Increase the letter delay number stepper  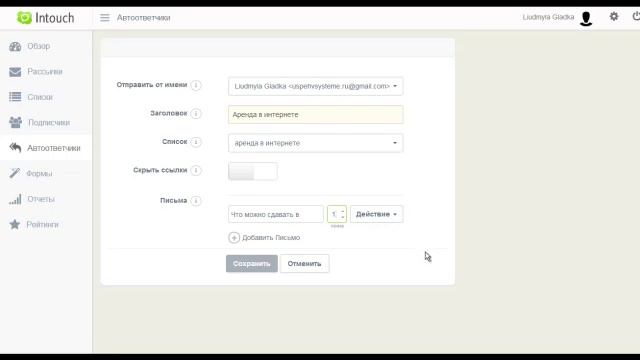point(342,211)
